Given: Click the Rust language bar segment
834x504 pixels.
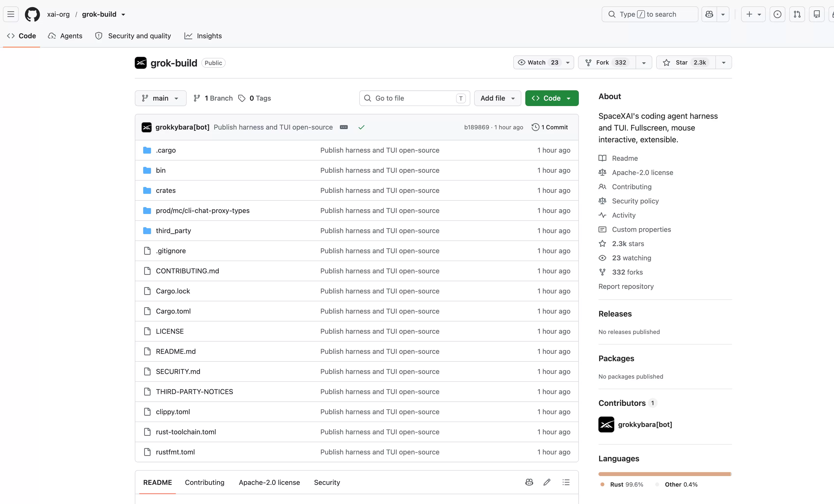Looking at the screenshot, I should coord(664,474).
